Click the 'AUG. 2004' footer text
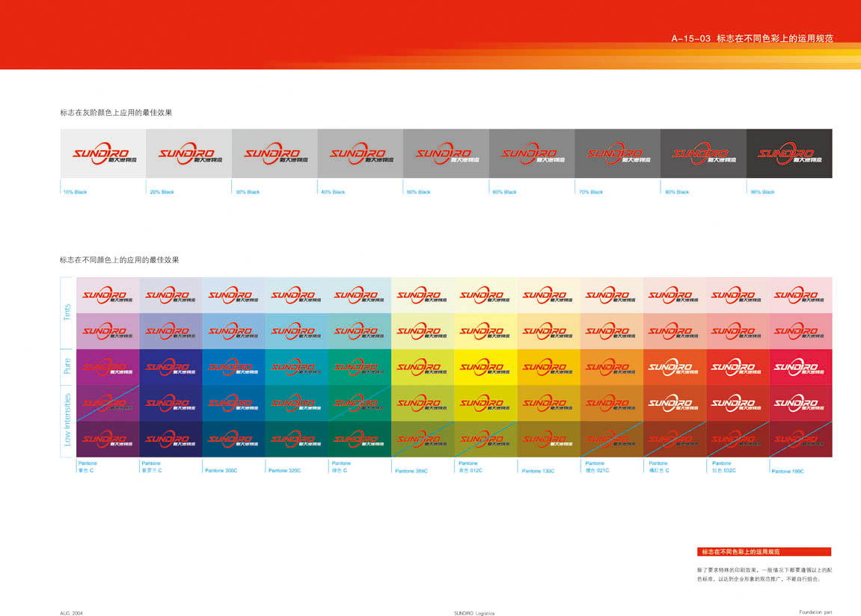The height and width of the screenshot is (616, 861). 71,613
